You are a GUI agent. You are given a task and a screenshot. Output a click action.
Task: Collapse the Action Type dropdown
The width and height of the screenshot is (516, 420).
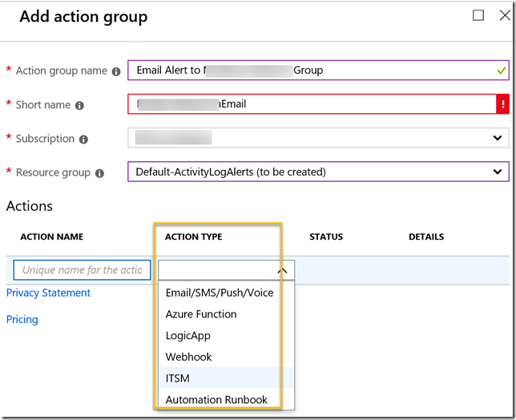click(x=281, y=270)
